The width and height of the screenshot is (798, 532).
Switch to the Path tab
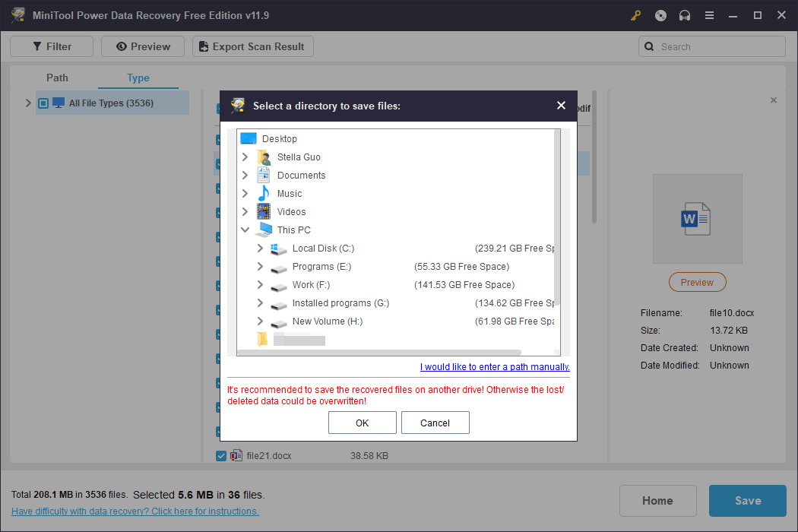click(x=57, y=78)
